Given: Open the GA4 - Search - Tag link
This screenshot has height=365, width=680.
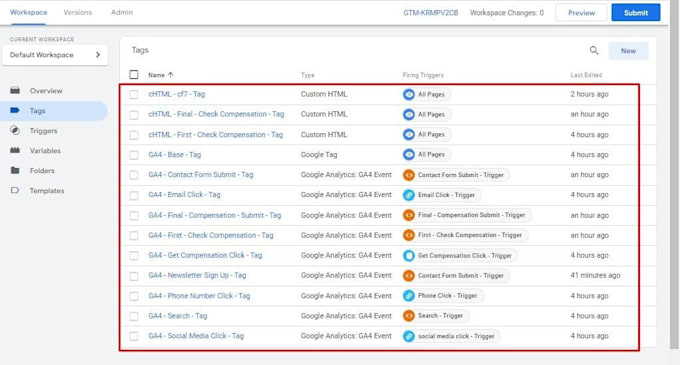Looking at the screenshot, I should (x=178, y=316).
